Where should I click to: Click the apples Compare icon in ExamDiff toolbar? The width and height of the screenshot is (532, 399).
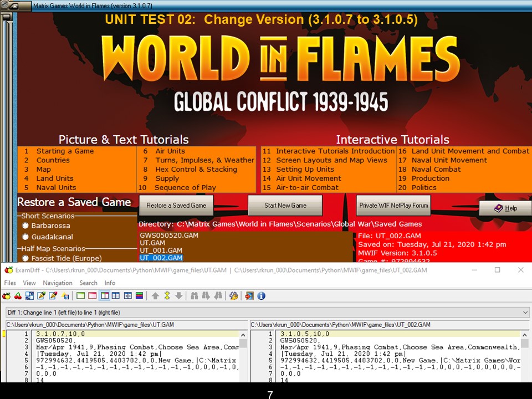click(7, 296)
